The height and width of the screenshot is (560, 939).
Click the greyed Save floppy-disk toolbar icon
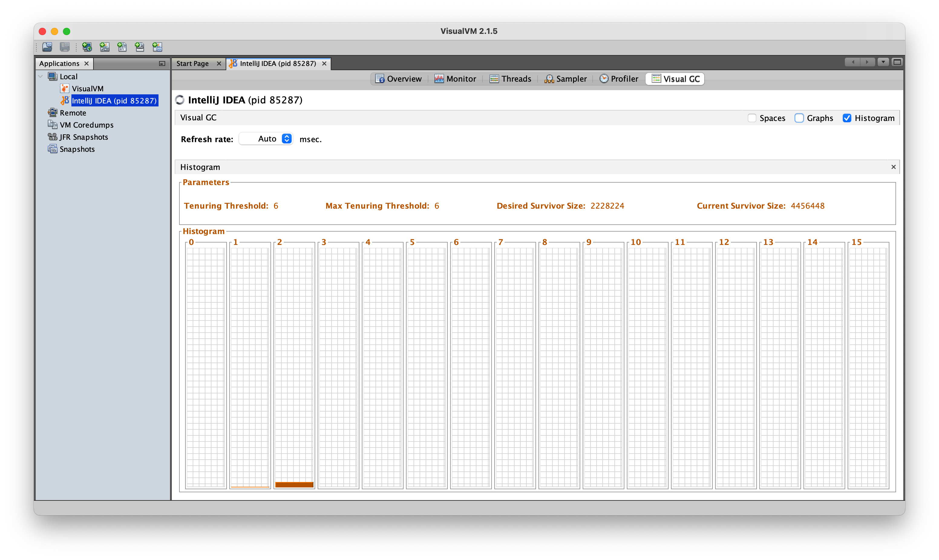[x=65, y=47]
